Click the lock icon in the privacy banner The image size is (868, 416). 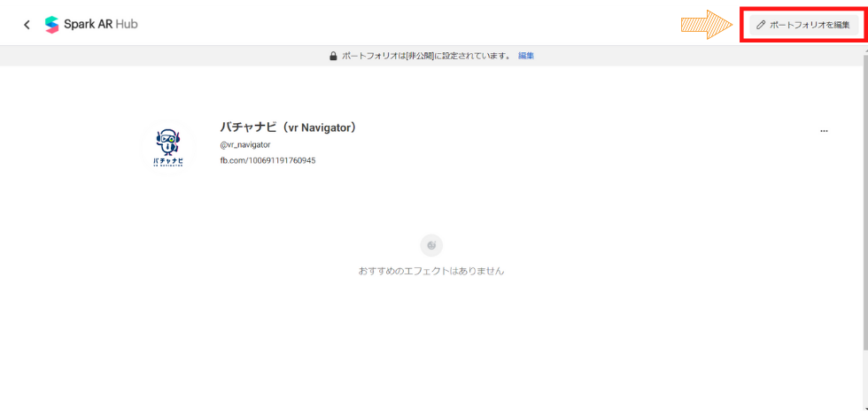pyautogui.click(x=333, y=56)
